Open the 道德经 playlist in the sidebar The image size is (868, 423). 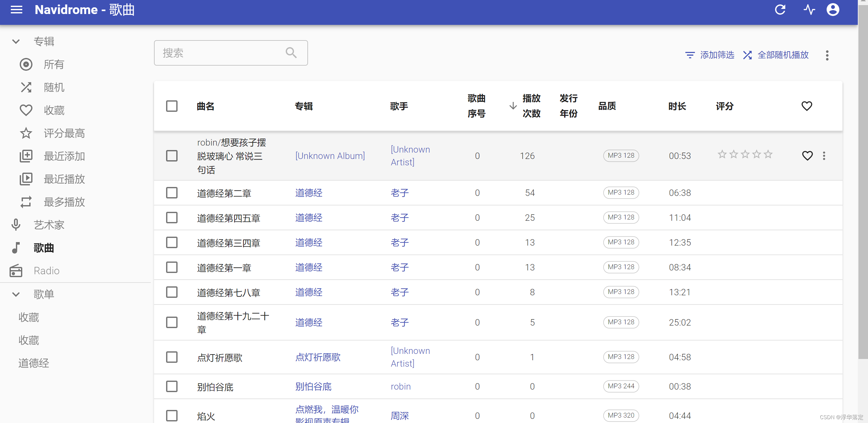pyautogui.click(x=34, y=363)
